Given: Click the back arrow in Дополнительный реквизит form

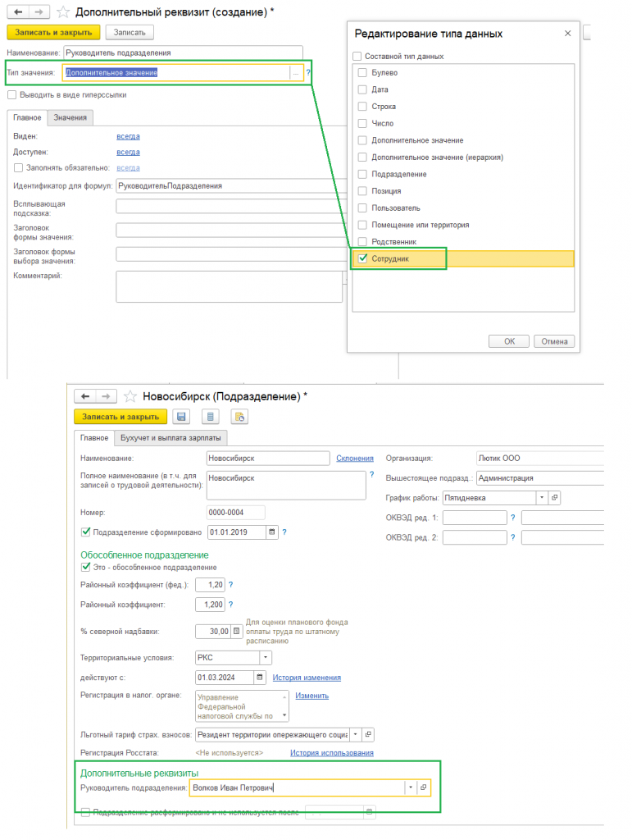Looking at the screenshot, I should click(x=18, y=11).
